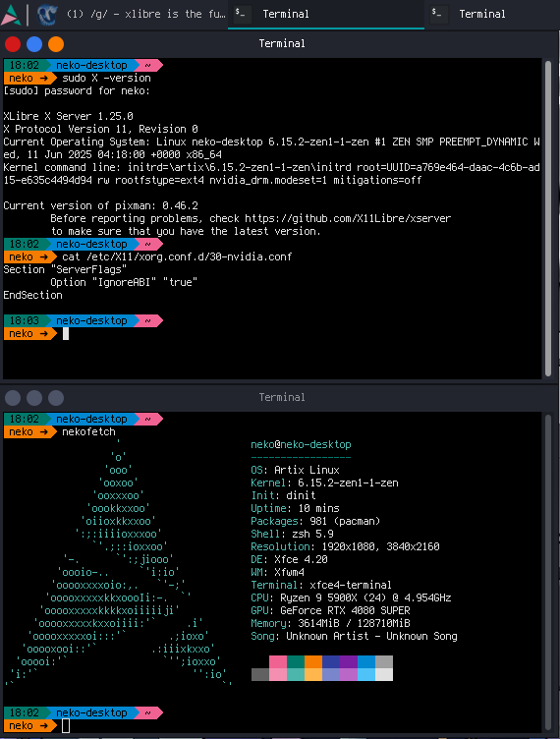This screenshot has height=739, width=560.
Task: Click the first Terminal taskbar prompt icon
Action: [241, 14]
